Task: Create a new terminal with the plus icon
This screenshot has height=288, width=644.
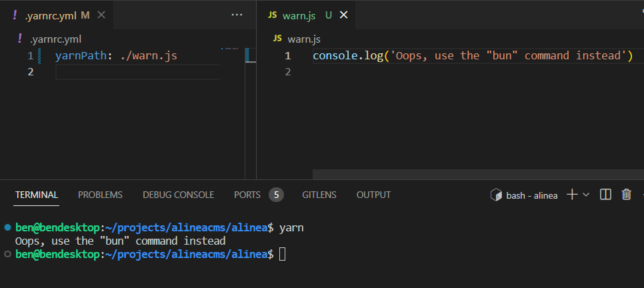Action: 572,195
